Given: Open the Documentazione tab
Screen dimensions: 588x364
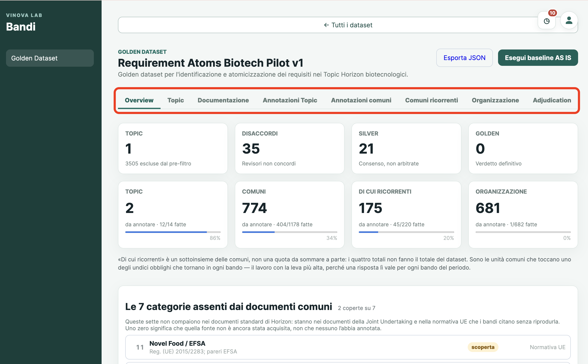Looking at the screenshot, I should pyautogui.click(x=223, y=100).
